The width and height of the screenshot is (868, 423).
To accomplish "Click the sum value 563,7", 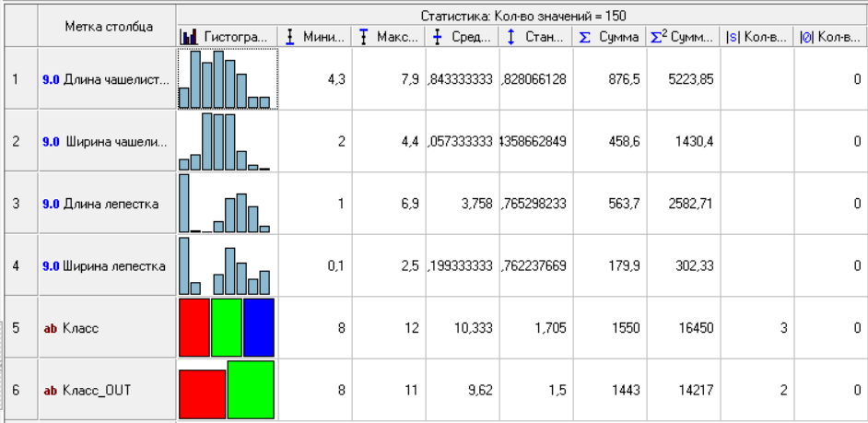I will (x=623, y=205).
